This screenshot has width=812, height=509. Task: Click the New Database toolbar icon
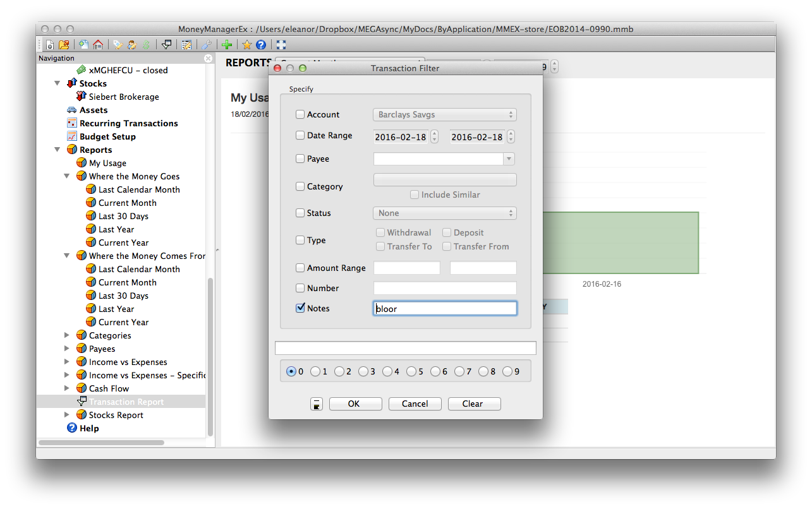point(50,45)
